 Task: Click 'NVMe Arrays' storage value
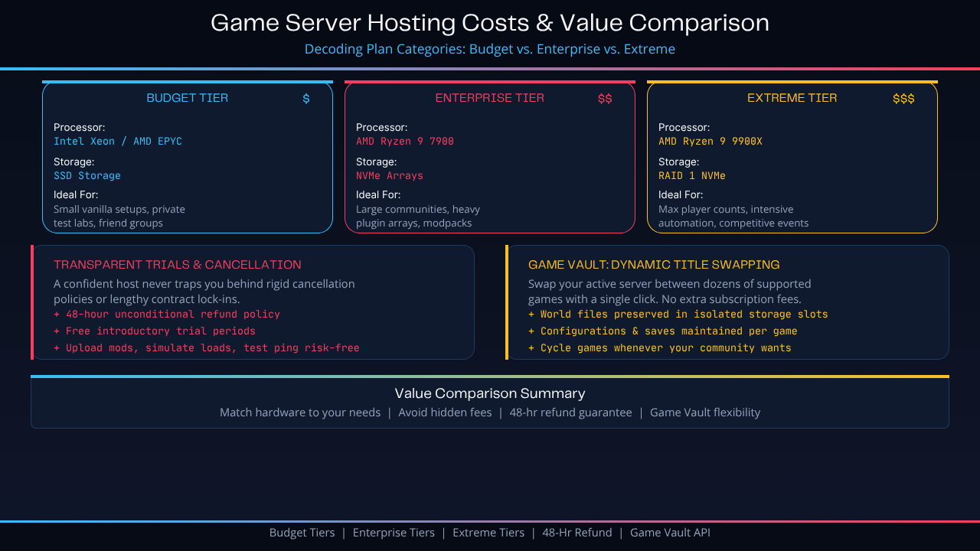pyautogui.click(x=390, y=176)
